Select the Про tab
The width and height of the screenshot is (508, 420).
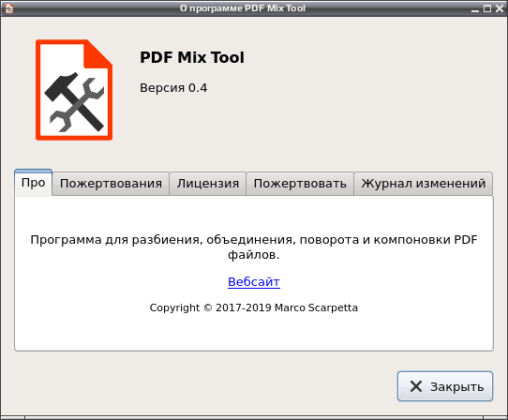click(33, 183)
